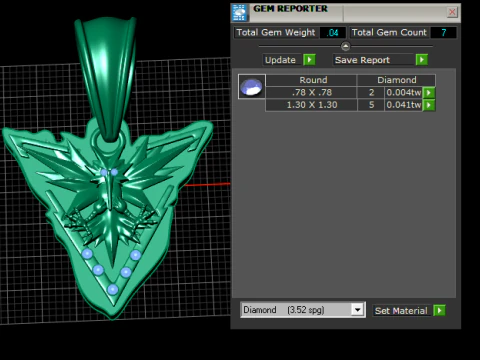The width and height of the screenshot is (480, 360).
Task: Select the bottom-most blue gem on pendant
Action: [x=113, y=289]
